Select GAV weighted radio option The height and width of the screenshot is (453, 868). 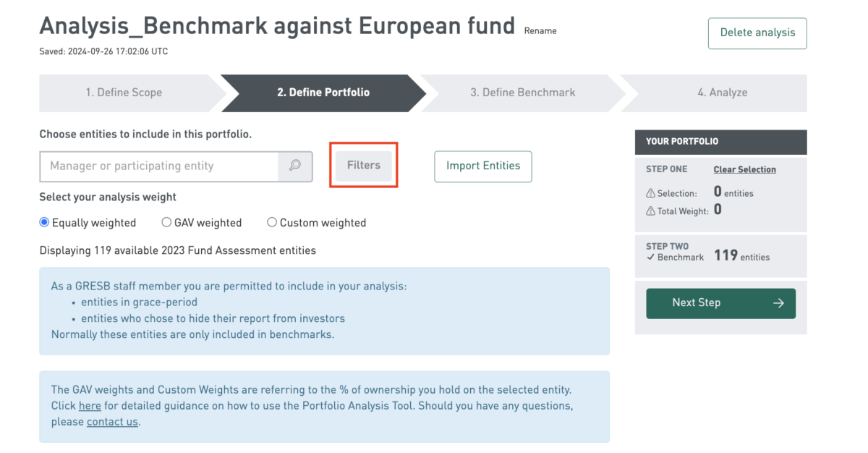[166, 223]
